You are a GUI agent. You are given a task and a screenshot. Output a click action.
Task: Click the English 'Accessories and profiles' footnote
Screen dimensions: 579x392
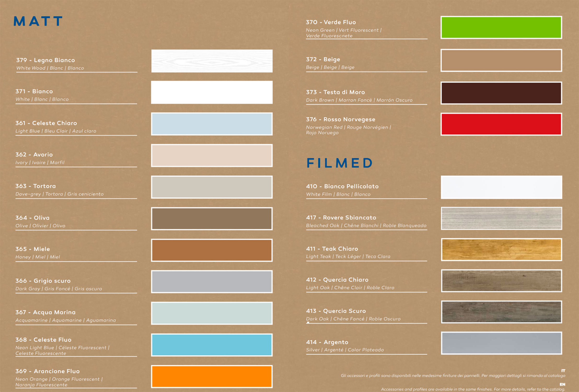(473, 389)
